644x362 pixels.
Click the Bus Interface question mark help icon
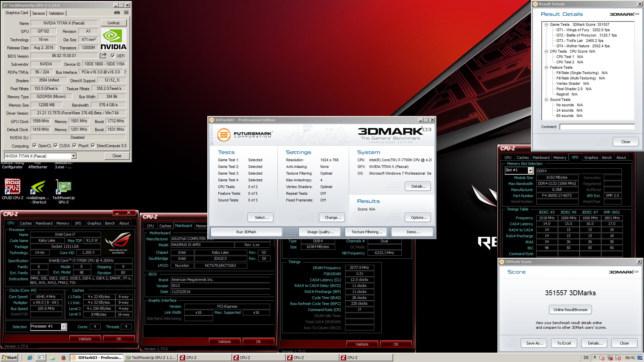(125, 72)
